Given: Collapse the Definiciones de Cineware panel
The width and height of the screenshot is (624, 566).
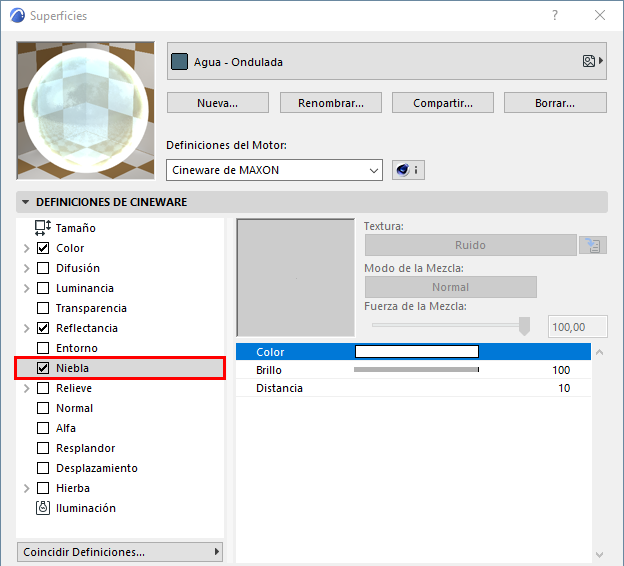Looking at the screenshot, I should (x=25, y=202).
